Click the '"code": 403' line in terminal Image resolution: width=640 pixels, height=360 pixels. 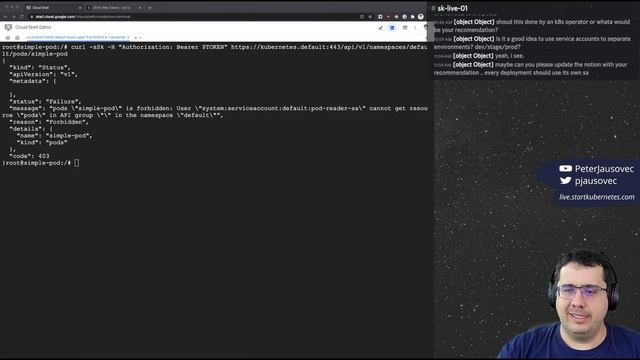[x=29, y=156]
